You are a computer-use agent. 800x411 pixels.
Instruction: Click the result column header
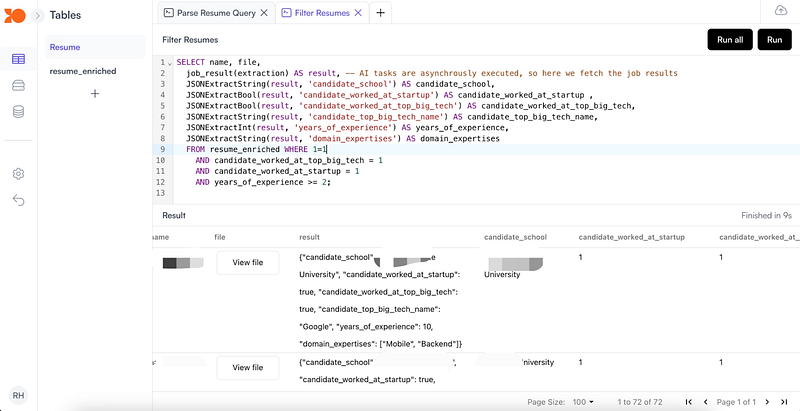(309, 237)
